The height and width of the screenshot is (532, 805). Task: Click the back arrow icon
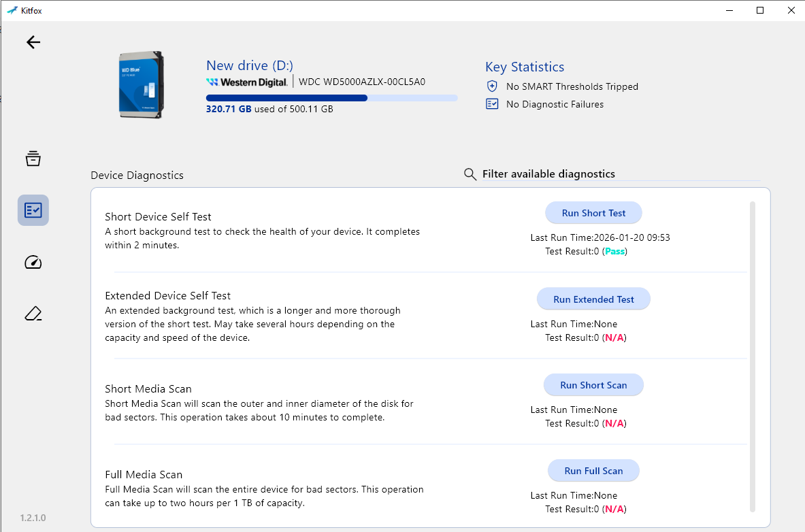tap(33, 42)
